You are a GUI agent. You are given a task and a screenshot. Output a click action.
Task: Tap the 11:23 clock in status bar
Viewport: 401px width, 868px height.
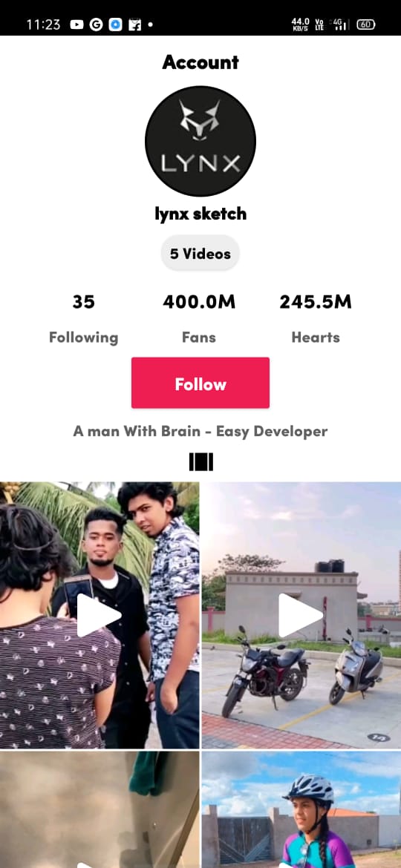point(43,24)
